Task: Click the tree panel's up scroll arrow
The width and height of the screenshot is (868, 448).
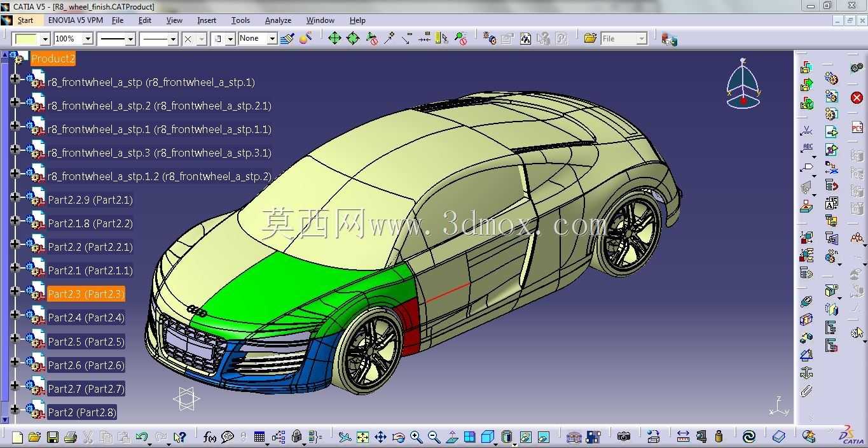Action: point(5,55)
